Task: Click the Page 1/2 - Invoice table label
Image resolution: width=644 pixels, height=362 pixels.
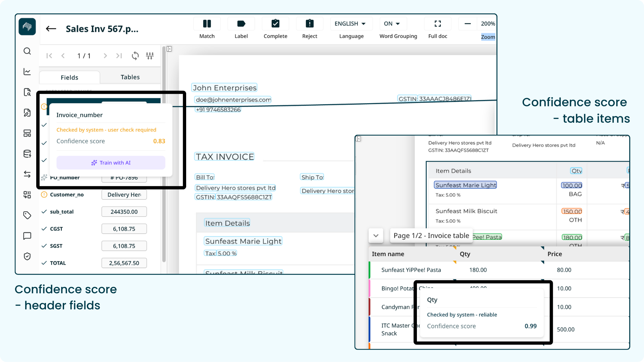Action: coord(431,236)
